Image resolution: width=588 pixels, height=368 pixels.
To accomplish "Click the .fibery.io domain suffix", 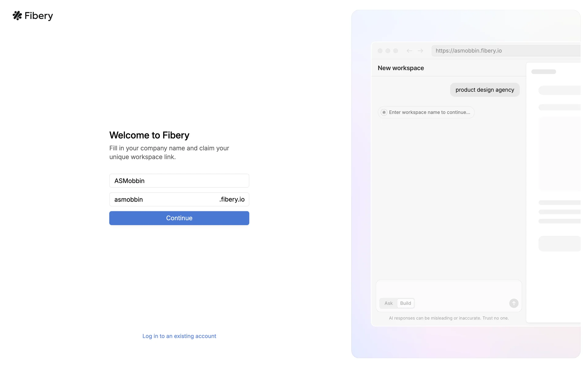I will 232,200.
